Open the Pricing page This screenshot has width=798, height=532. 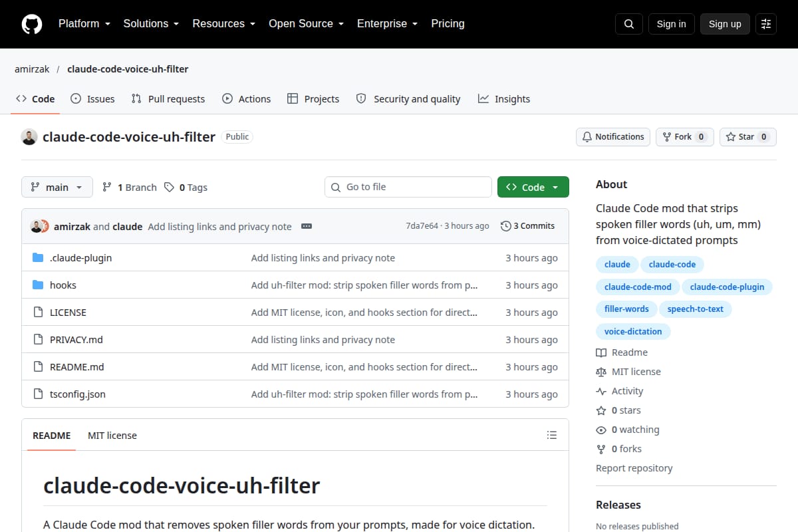448,24
